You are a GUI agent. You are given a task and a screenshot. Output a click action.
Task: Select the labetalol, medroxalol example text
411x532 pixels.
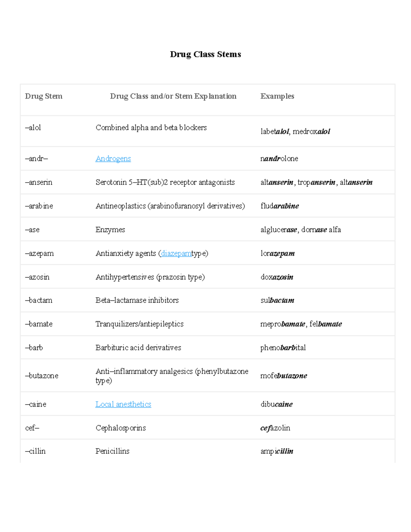point(295,132)
